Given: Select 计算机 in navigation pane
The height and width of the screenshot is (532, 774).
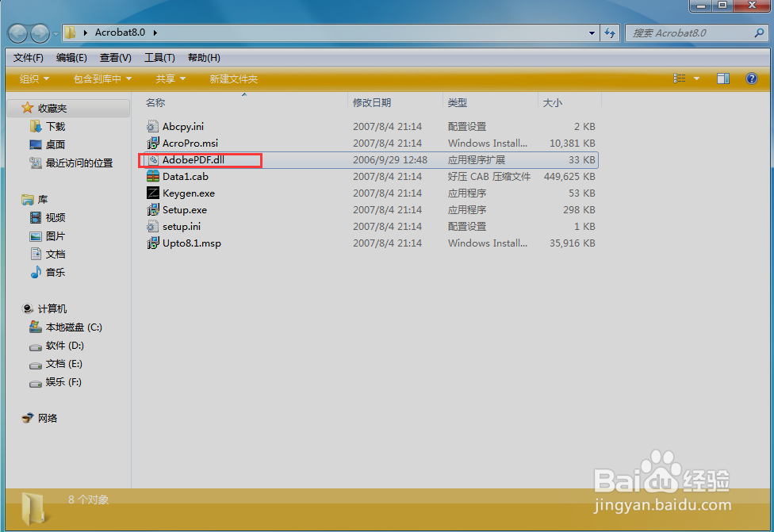Looking at the screenshot, I should (52, 309).
